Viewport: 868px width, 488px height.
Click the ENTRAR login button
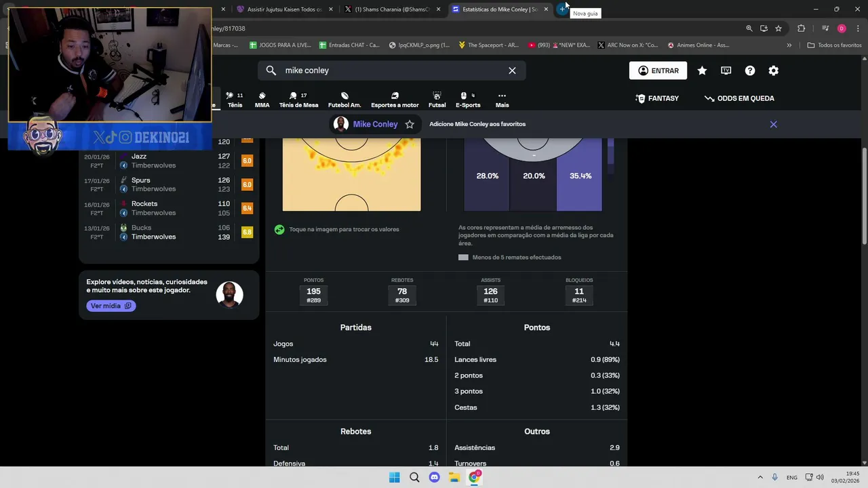tap(658, 70)
